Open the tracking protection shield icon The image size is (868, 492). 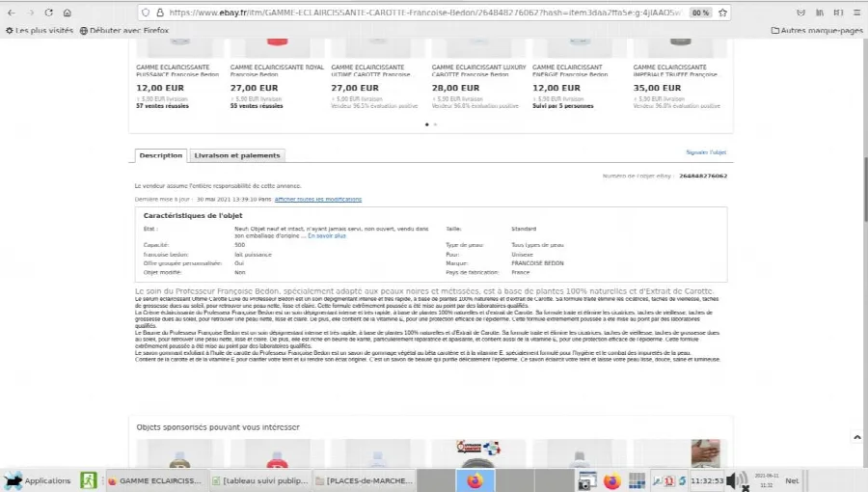pyautogui.click(x=146, y=13)
